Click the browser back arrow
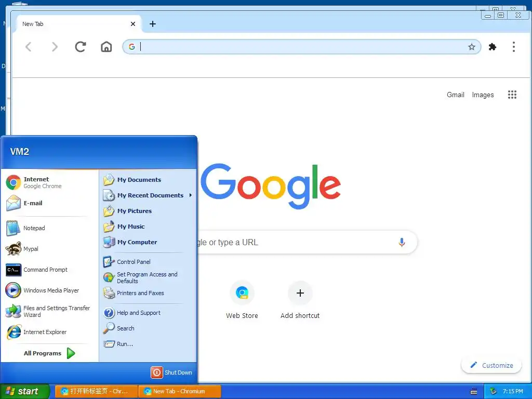 point(29,47)
